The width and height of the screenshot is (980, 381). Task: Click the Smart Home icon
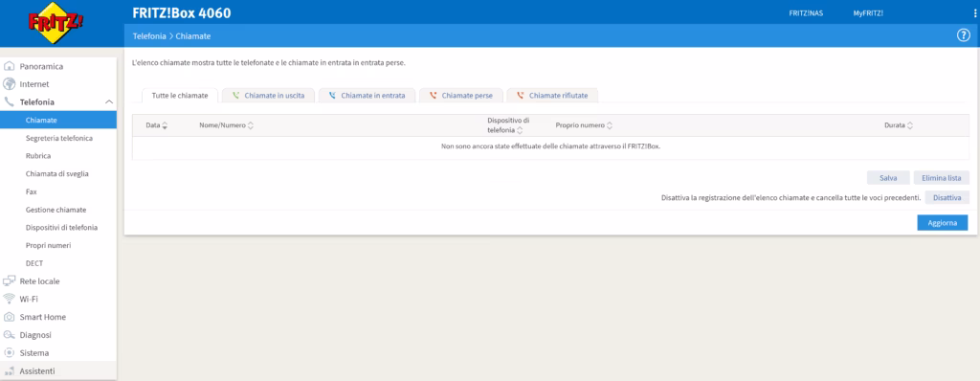(10, 317)
